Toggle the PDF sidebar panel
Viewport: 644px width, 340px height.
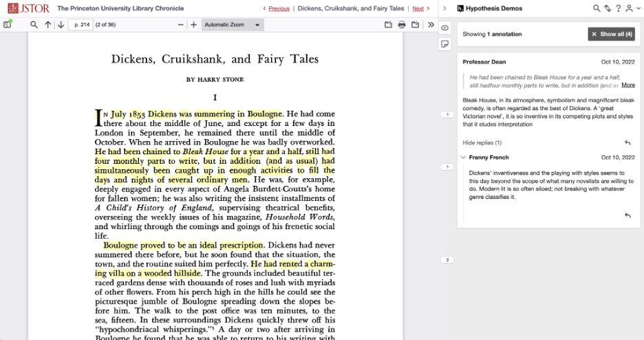[8, 25]
